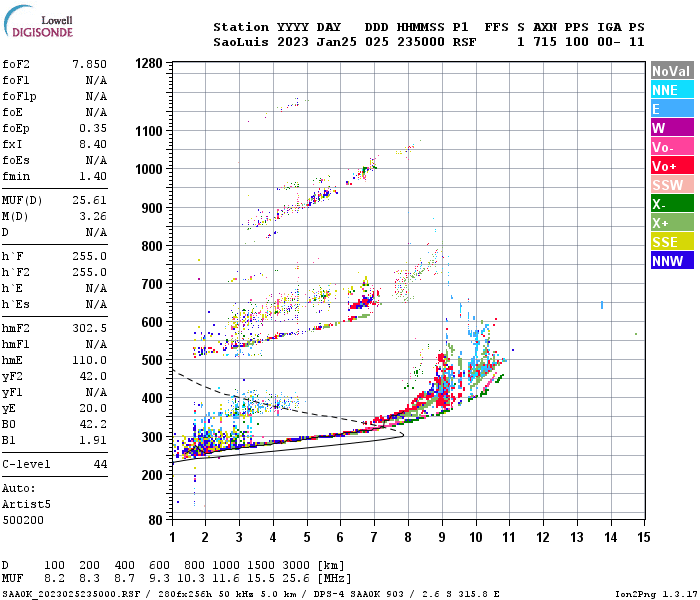This screenshot has height=600, width=700.
Task: Select the NoVal legend swatch
Action: pos(672,71)
